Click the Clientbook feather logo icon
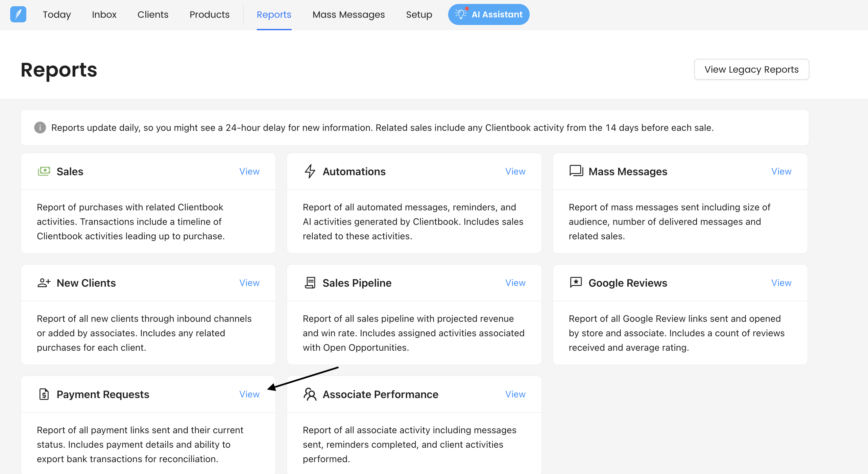 [x=18, y=14]
